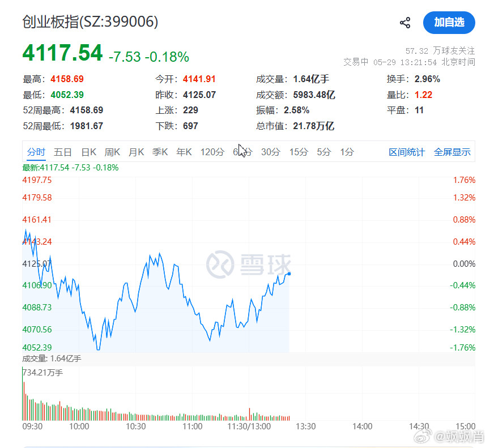Click the 量比 value 1.22

(x=423, y=95)
